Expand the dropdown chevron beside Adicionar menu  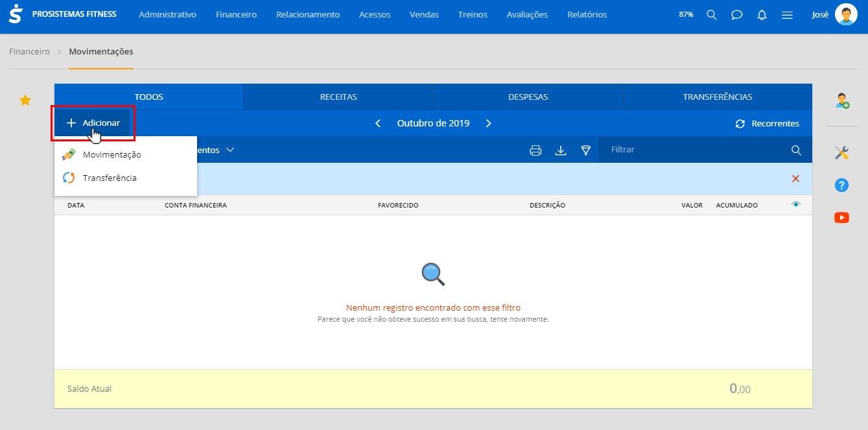coord(229,150)
